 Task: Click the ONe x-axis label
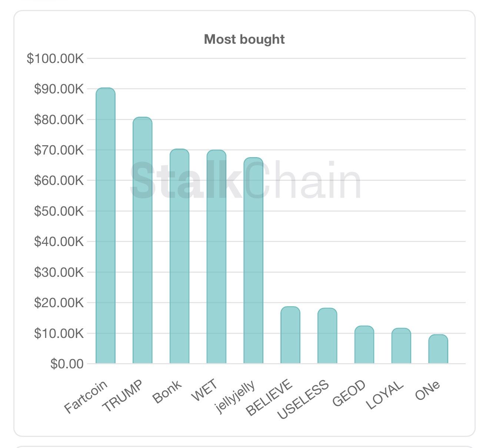[428, 391]
